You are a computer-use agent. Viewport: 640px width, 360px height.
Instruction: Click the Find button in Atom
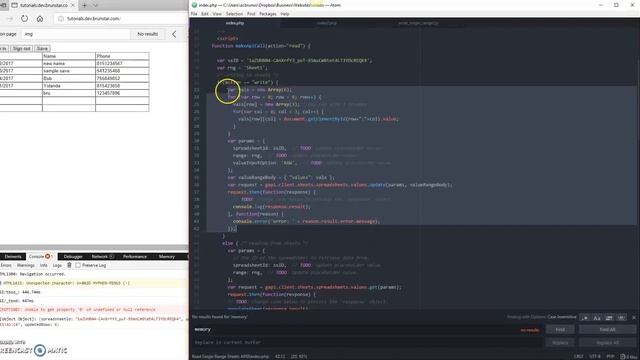coord(560,329)
